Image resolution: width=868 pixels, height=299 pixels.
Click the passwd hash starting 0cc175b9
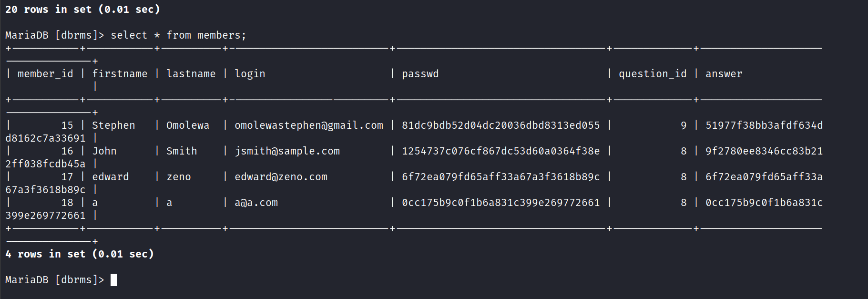tap(500, 203)
